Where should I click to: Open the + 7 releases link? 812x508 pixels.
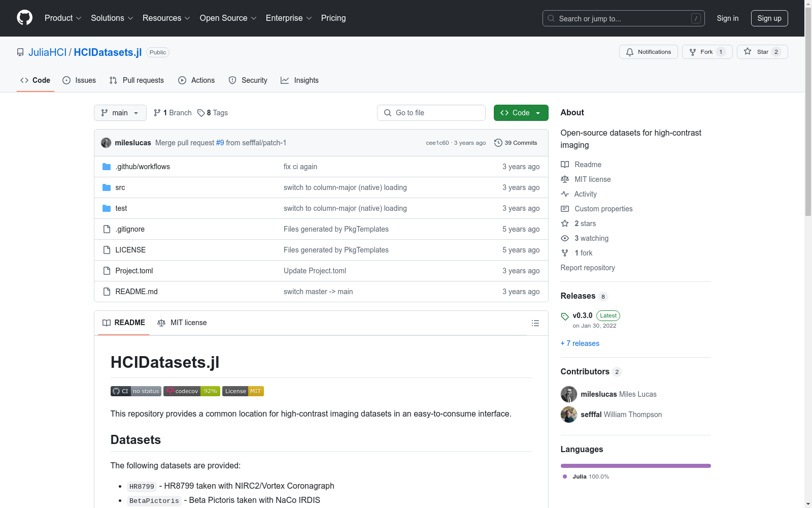[x=580, y=343]
